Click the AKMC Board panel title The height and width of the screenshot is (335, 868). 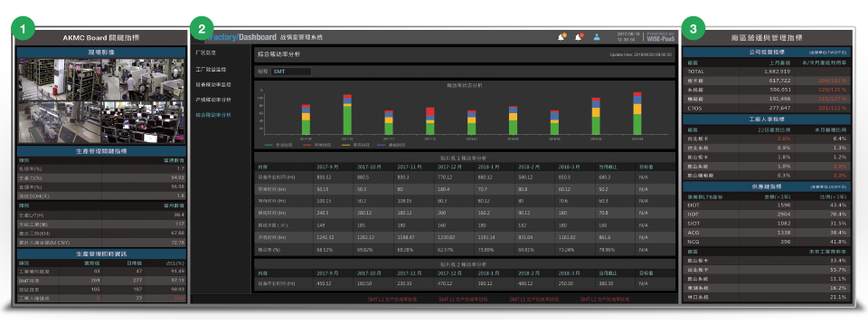(x=100, y=38)
